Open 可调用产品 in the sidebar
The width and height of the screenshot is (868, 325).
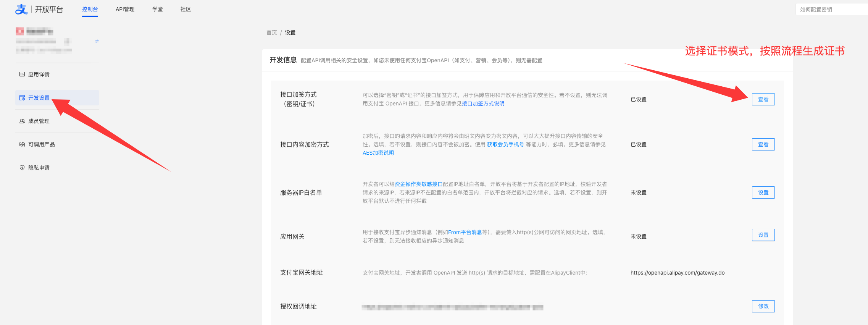pyautogui.click(x=57, y=144)
